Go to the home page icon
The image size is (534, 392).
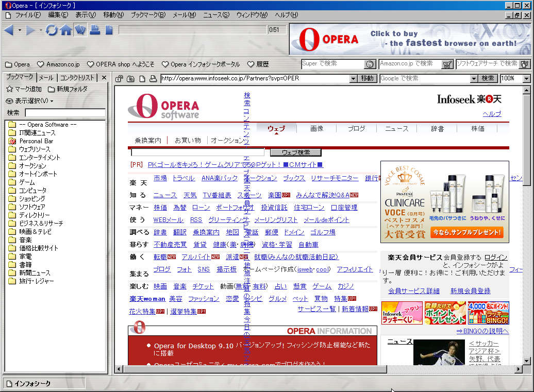pyautogui.click(x=66, y=30)
